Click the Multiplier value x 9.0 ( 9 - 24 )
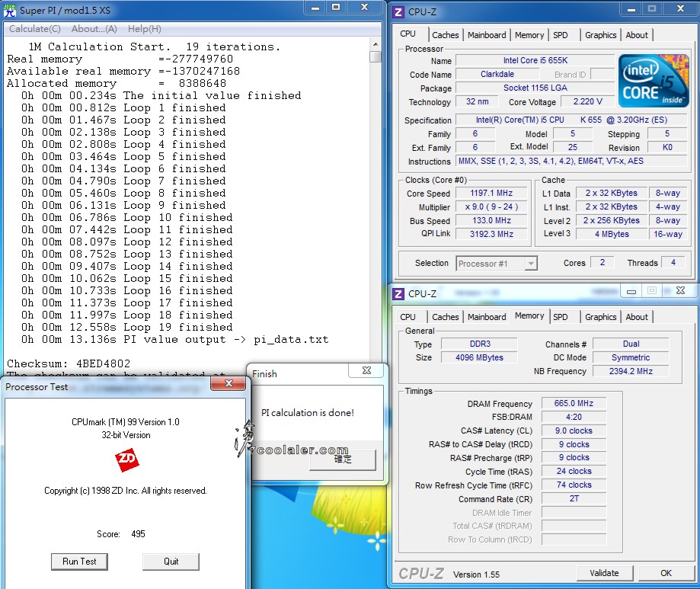The image size is (700, 589). coord(491,206)
